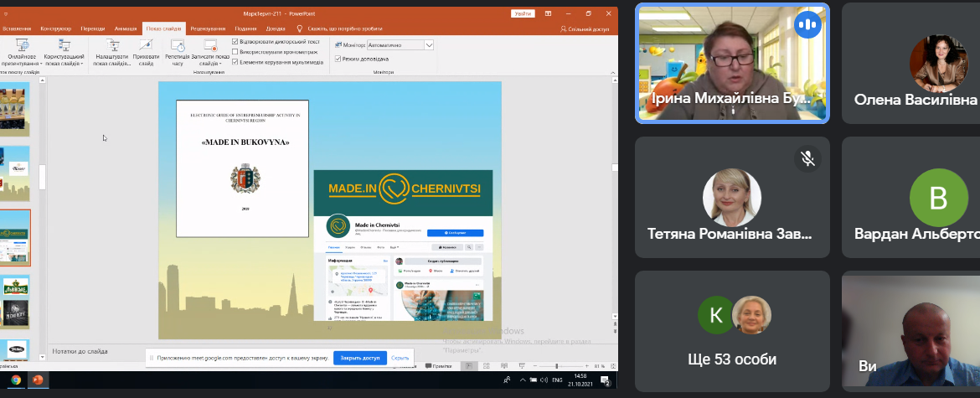Expand Online presentation dropdown arrow

[41, 63]
